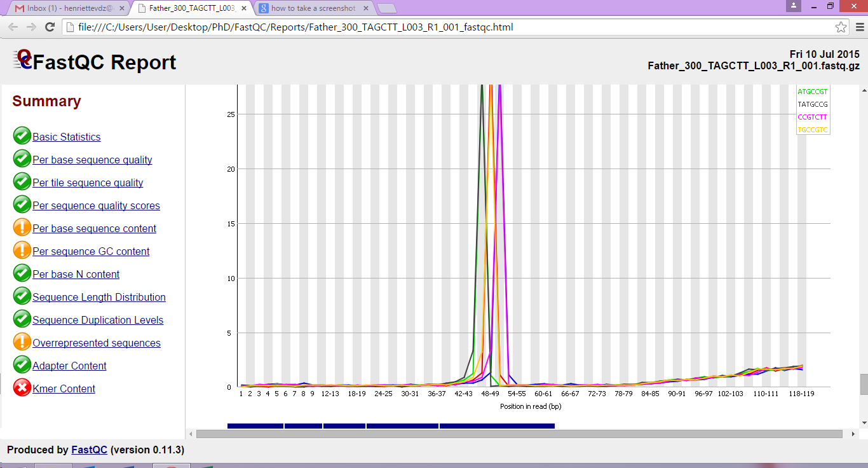Viewport: 868px width, 468px height.
Task: Switch to the 'how to take a screenshot' tab
Action: (x=313, y=9)
